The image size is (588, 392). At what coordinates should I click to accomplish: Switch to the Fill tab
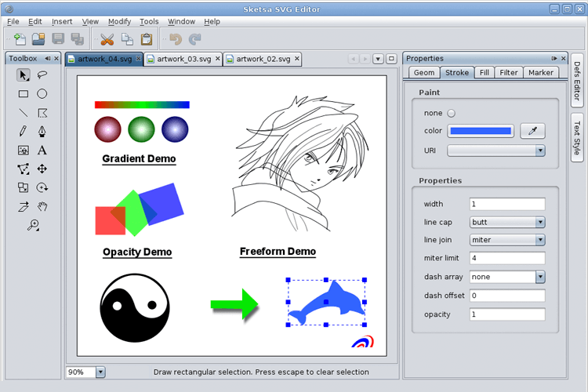[x=485, y=72]
